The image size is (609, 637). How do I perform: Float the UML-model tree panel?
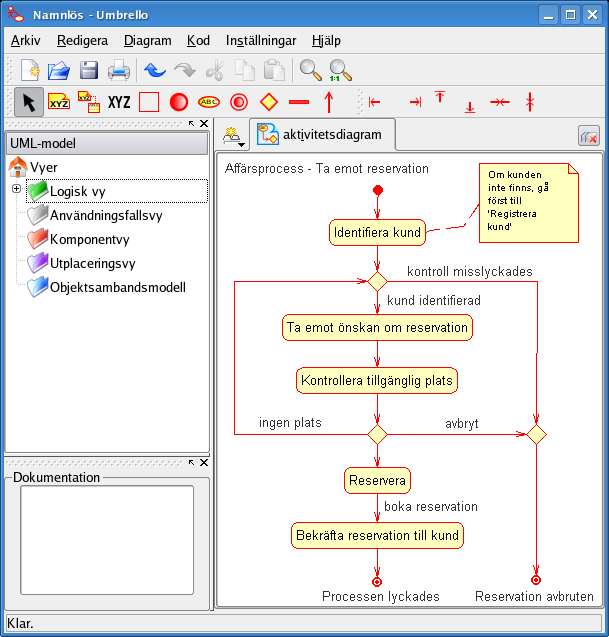192,123
